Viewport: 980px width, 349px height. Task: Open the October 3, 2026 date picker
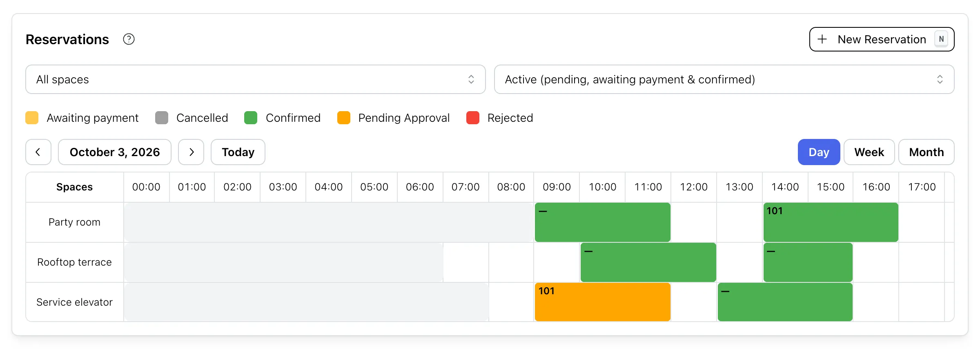tap(115, 152)
